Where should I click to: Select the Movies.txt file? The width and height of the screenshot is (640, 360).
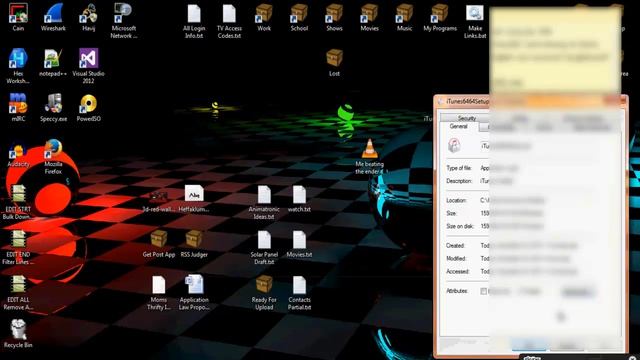[x=299, y=243]
